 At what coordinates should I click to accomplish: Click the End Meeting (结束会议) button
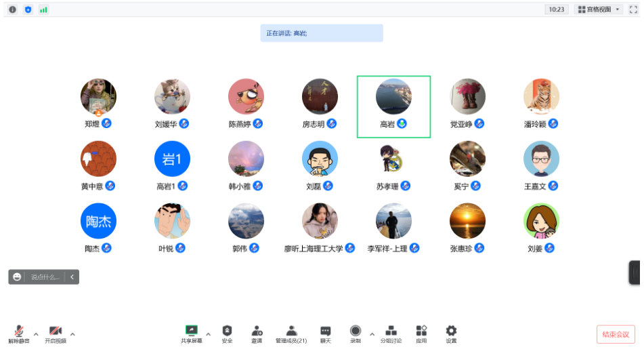(x=616, y=334)
